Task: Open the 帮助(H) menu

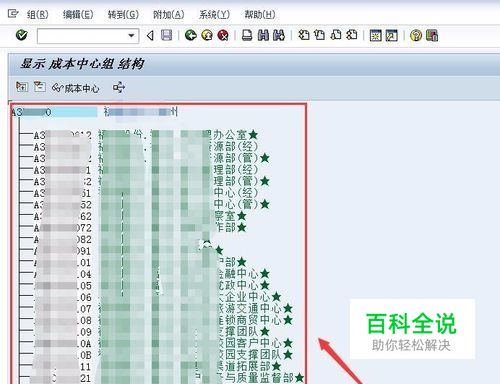Action: 260,14
